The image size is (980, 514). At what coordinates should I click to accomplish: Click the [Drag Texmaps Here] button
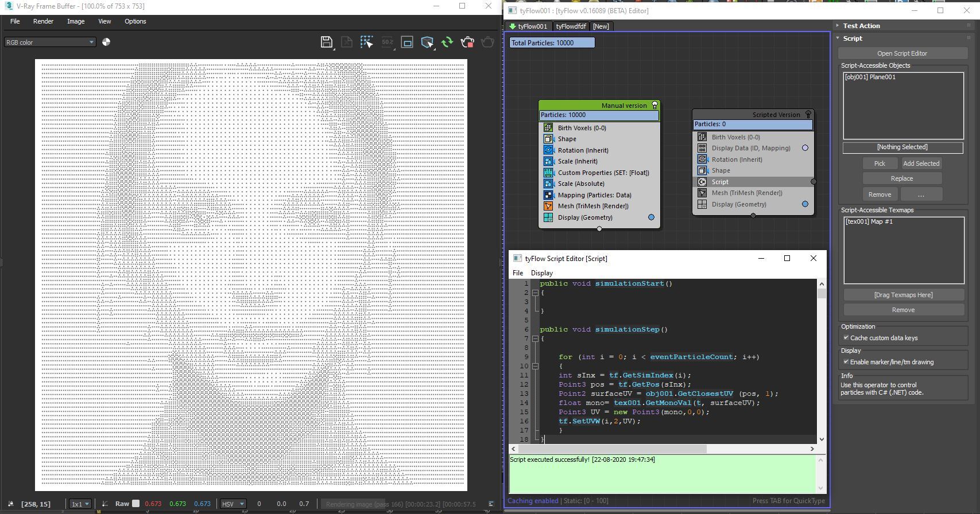[903, 295]
